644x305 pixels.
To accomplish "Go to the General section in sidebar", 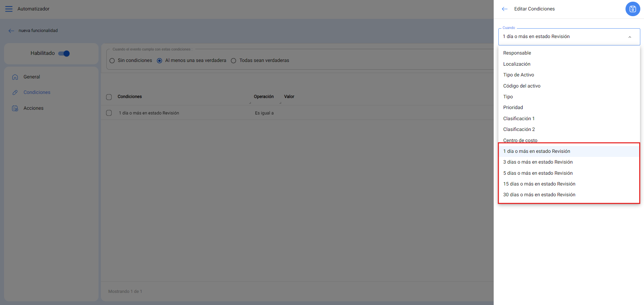I will click(32, 77).
